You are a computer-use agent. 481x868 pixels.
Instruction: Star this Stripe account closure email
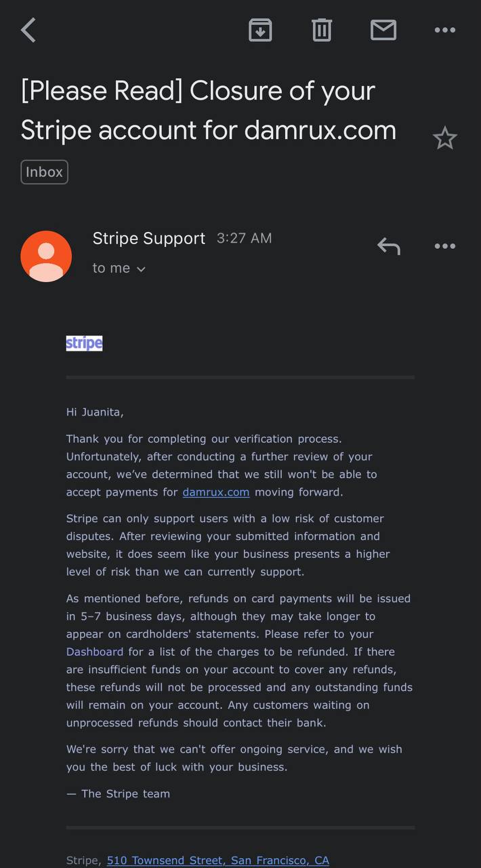444,138
